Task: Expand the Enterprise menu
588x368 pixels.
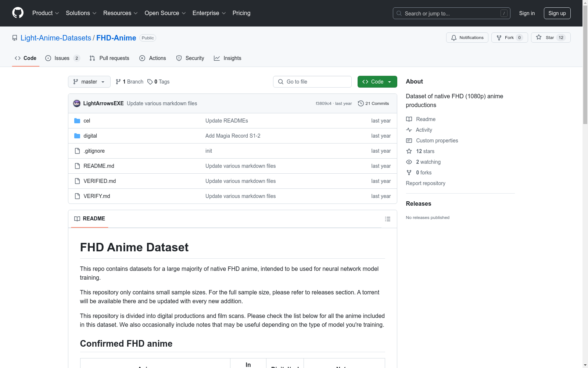Action: coord(209,13)
